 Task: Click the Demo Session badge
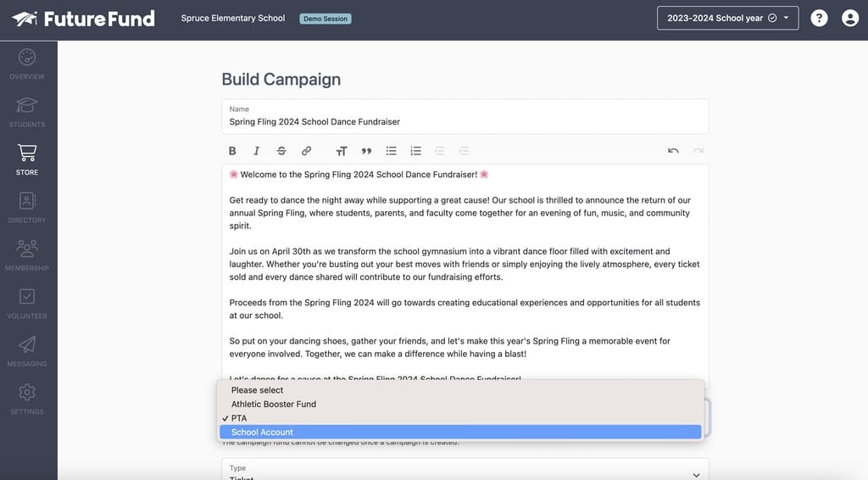[325, 19]
